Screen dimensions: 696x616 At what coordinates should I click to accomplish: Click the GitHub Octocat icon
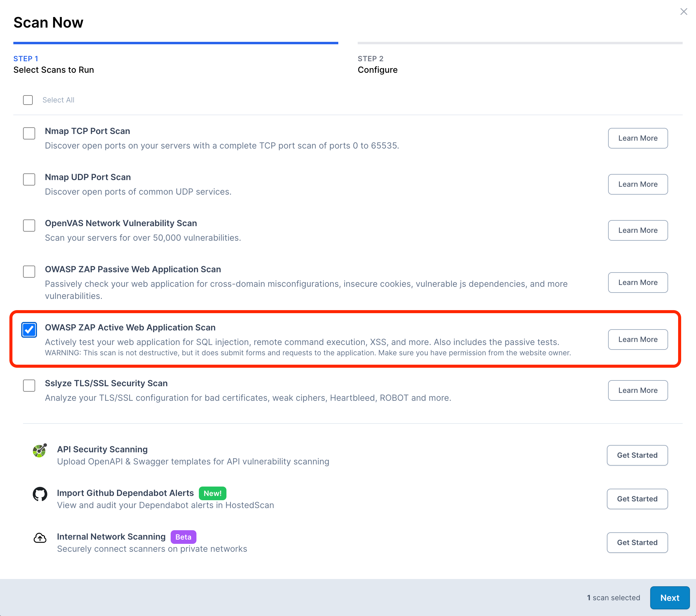pos(40,494)
